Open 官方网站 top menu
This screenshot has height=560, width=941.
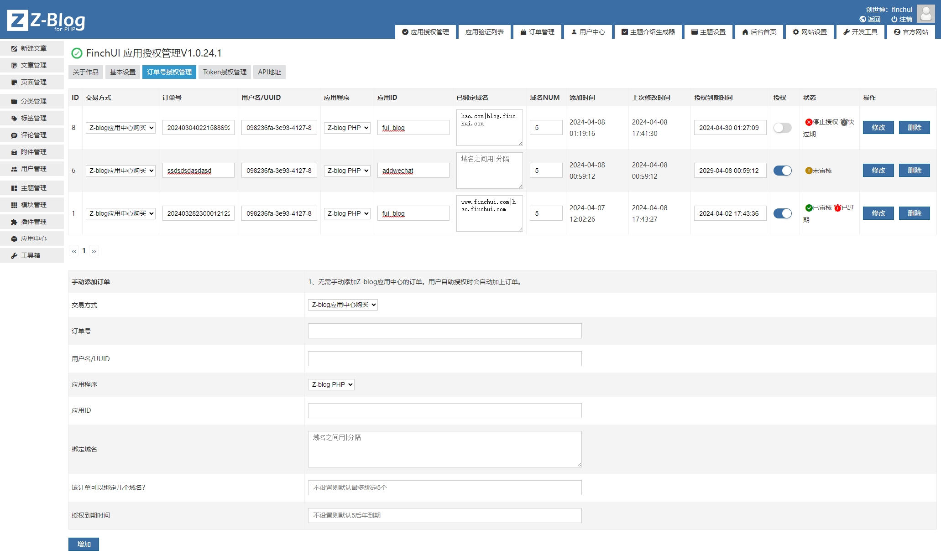(x=911, y=32)
